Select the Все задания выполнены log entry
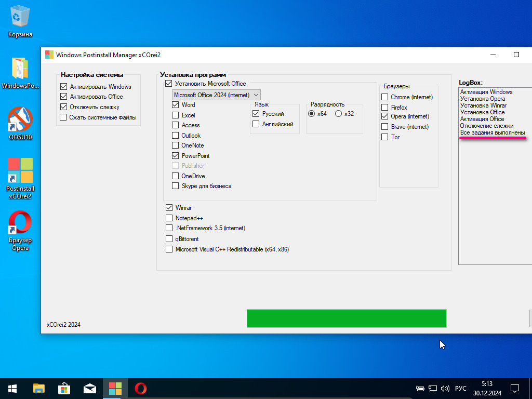Viewport: 532px width, 399px height. (492, 133)
